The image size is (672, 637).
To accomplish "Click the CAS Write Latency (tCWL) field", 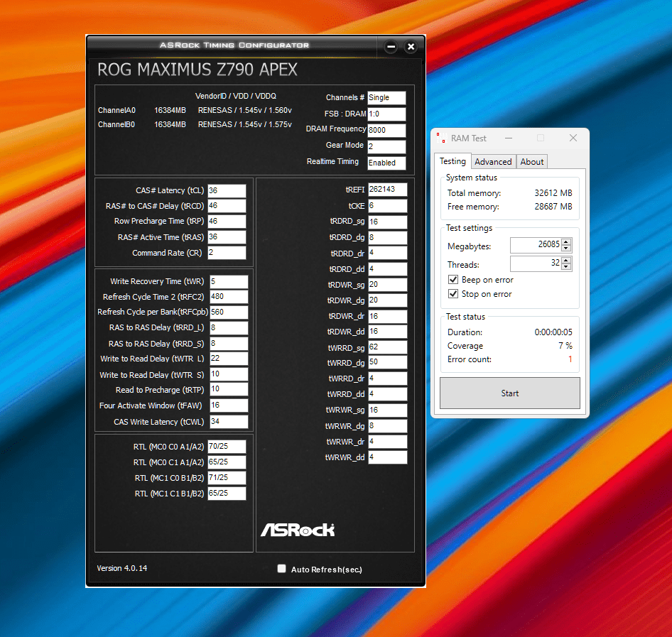I will [x=229, y=422].
